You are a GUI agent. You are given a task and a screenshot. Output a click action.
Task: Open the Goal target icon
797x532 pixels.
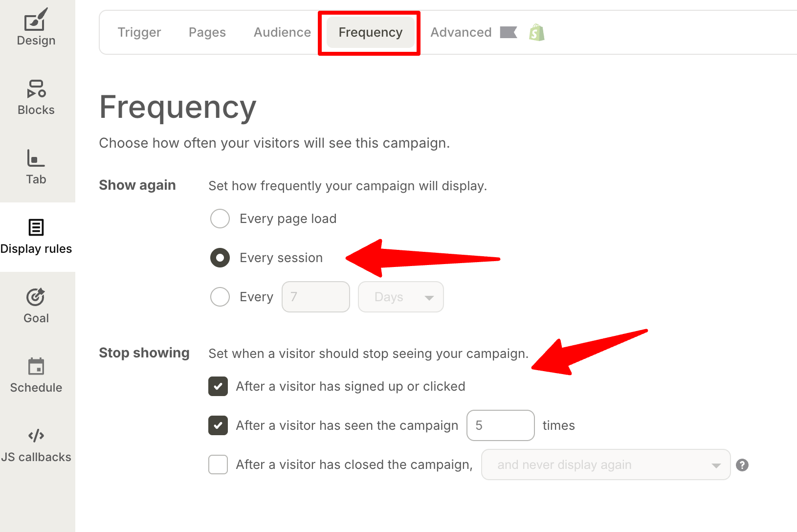click(36, 297)
